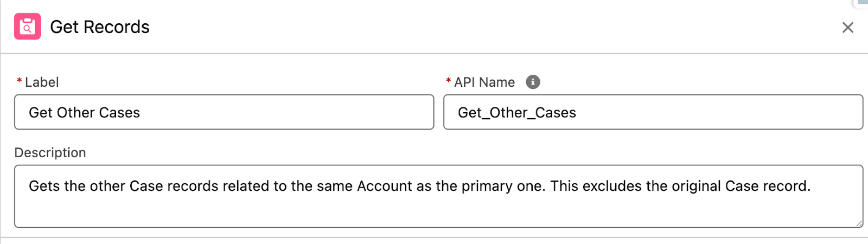Place cursor on "Get Other Cases" text
Screen dimensions: 868x244
click(x=85, y=113)
